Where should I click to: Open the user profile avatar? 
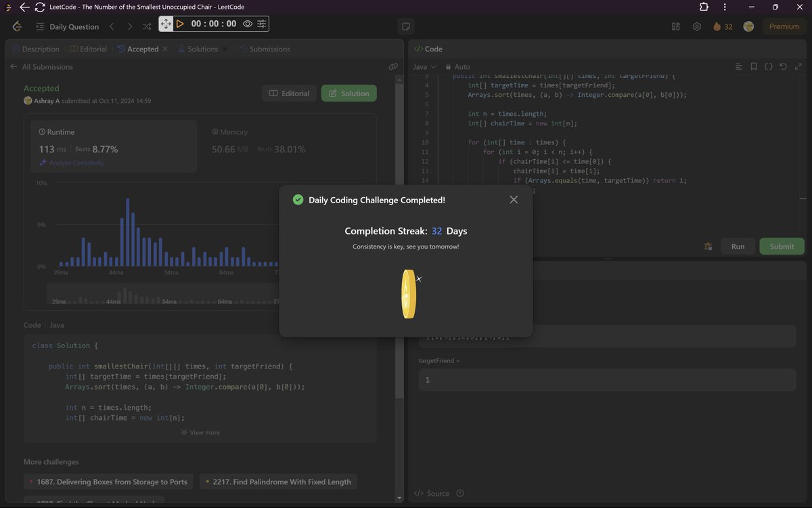coord(748,26)
